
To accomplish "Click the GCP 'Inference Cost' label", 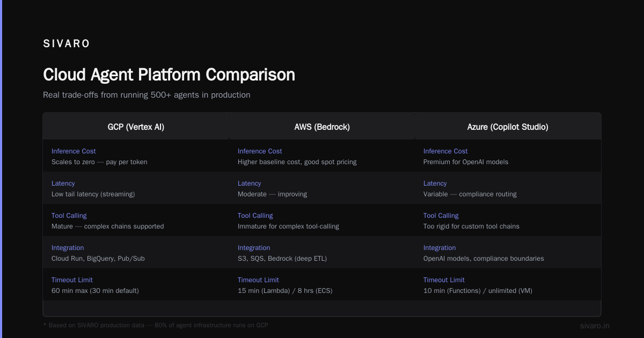I will (74, 151).
